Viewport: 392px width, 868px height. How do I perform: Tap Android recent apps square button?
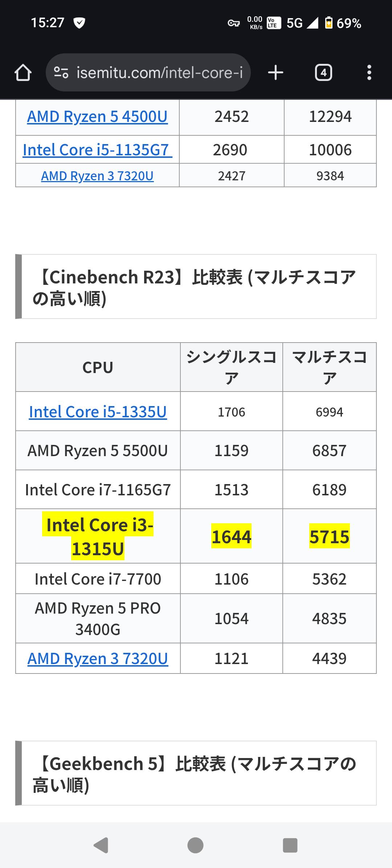point(290,845)
